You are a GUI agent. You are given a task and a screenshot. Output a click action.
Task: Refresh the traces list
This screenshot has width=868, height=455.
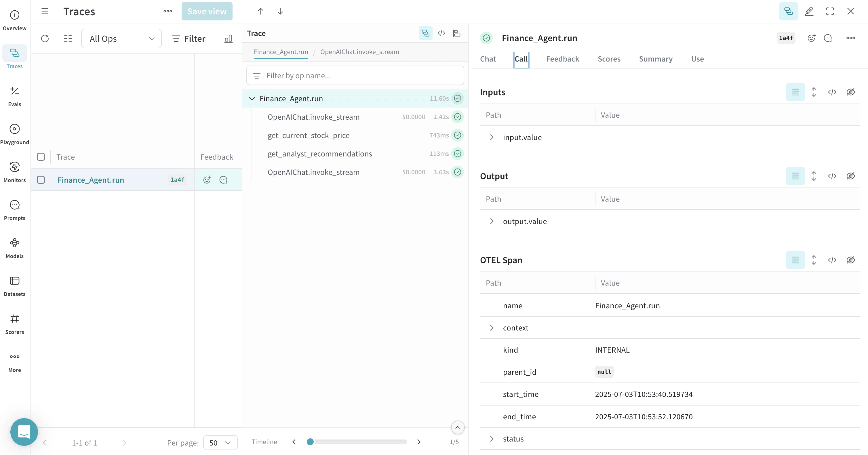coord(45,38)
